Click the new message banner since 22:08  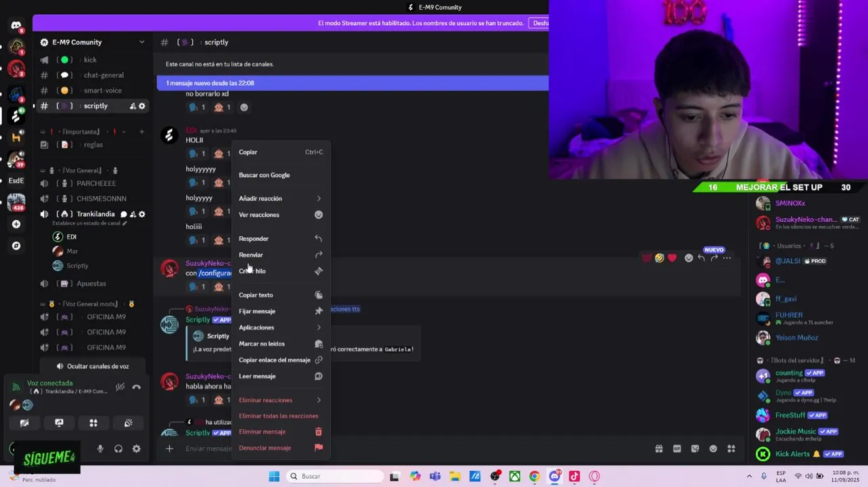pos(352,83)
